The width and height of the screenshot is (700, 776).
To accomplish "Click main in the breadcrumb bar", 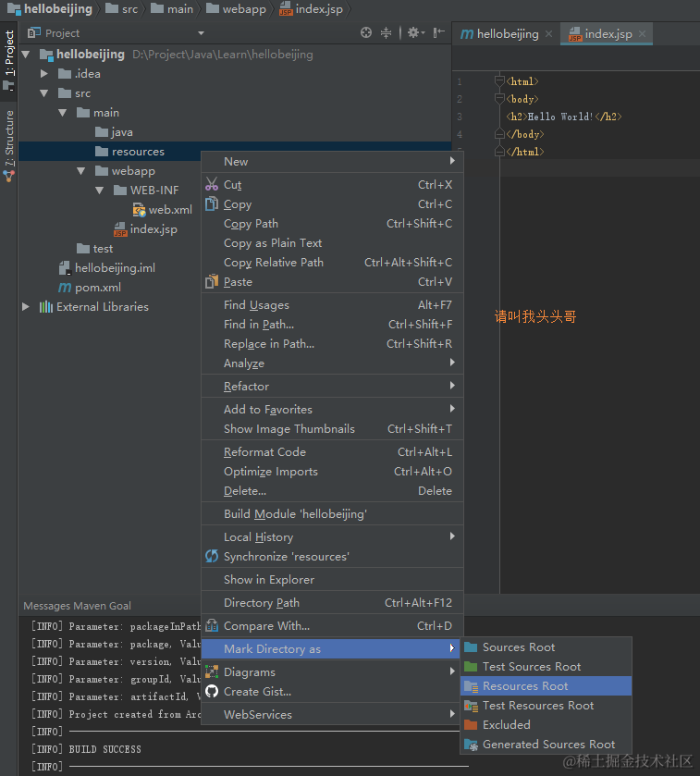I will [172, 9].
